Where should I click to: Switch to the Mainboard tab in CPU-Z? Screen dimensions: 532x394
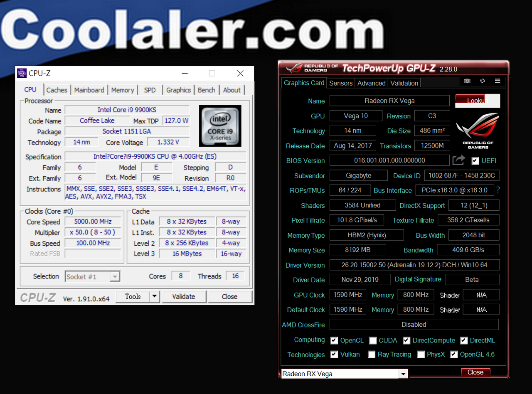(x=89, y=90)
